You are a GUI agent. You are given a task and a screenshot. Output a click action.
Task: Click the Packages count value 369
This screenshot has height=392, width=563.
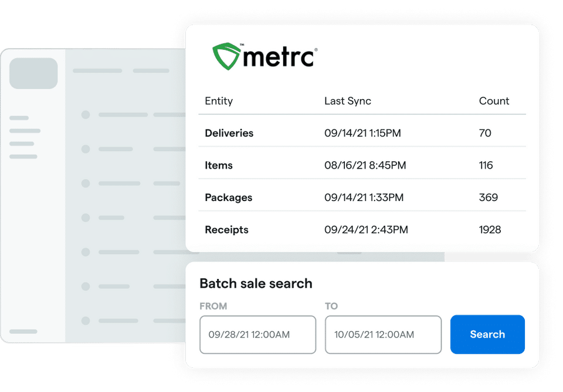[489, 197]
